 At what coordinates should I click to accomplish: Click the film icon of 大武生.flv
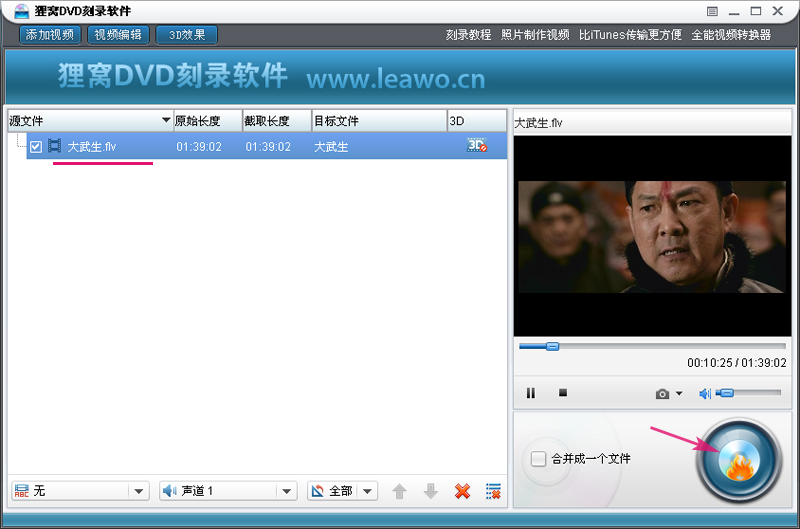coord(55,146)
